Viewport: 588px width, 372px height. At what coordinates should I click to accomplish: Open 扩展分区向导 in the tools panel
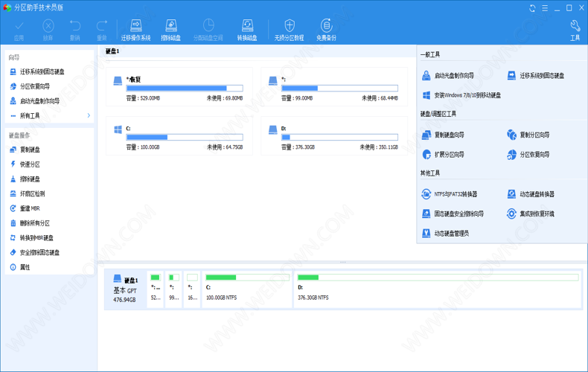pos(443,154)
